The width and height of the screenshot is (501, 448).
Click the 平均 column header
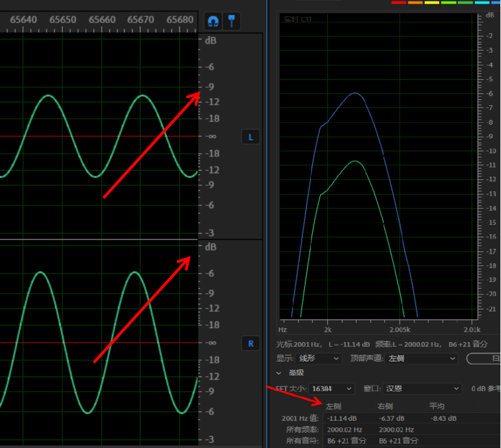(x=437, y=406)
